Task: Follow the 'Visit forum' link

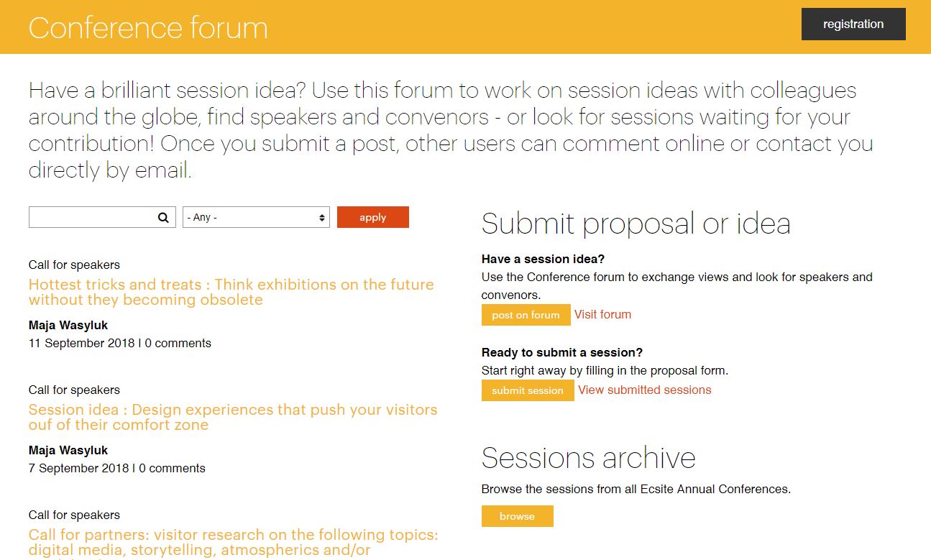Action: [x=602, y=314]
